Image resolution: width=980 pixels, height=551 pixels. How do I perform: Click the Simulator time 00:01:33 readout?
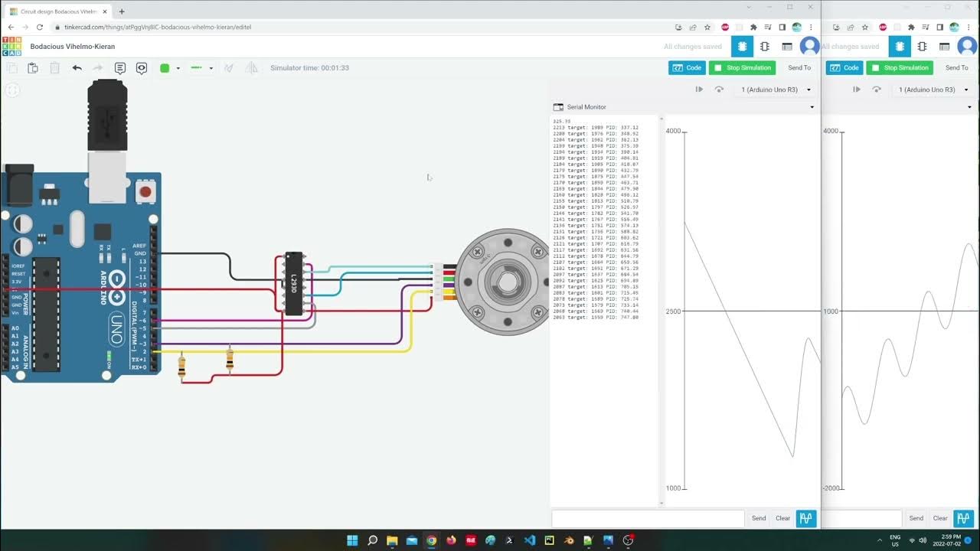(309, 68)
